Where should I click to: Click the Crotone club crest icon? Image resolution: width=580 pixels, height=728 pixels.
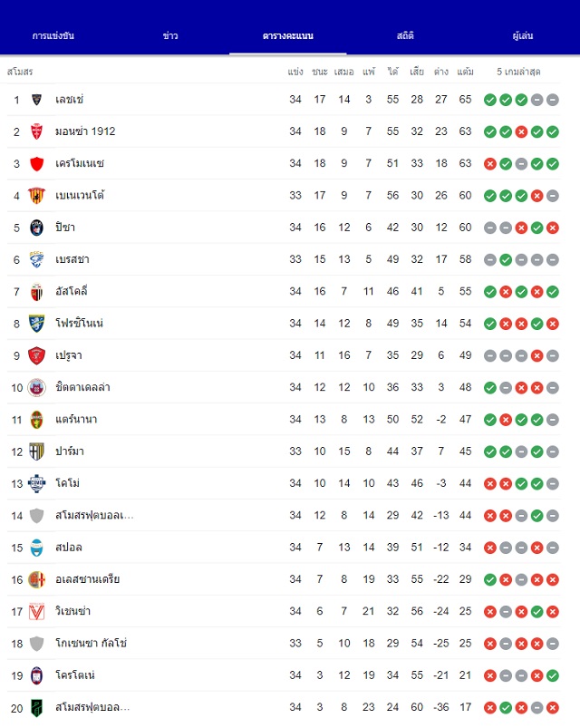(x=36, y=675)
